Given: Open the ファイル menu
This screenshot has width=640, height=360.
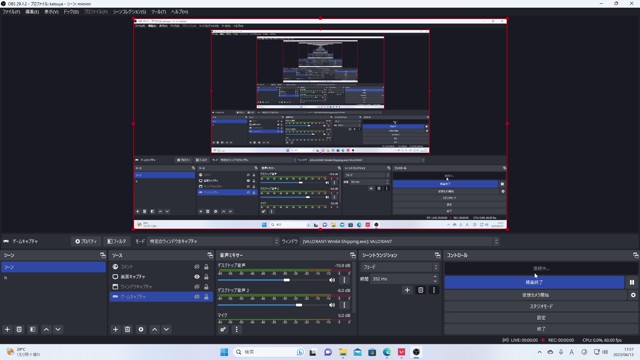Looking at the screenshot, I should (11, 12).
